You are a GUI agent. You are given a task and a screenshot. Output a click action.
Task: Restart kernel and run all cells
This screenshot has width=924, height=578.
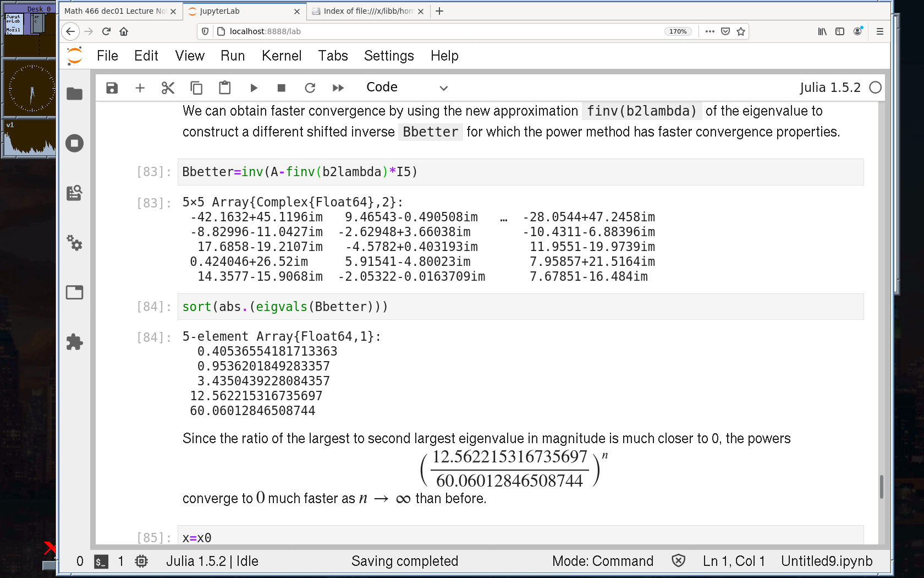(338, 88)
